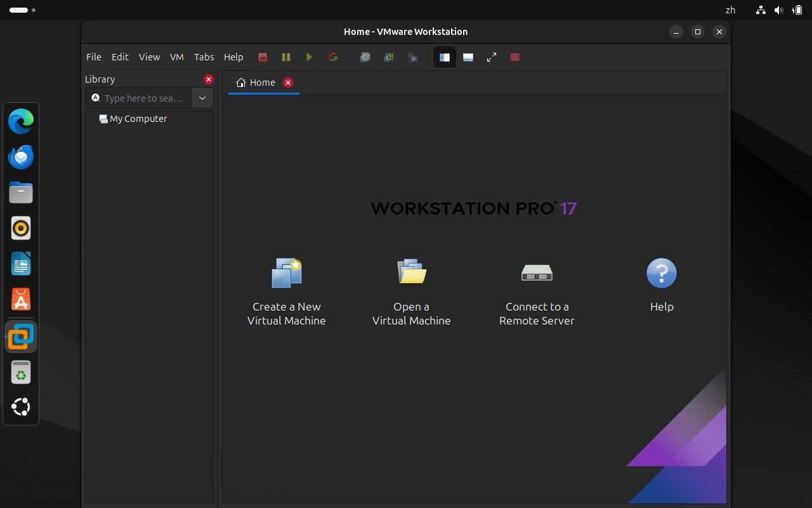This screenshot has height=508, width=812.
Task: Click Connect to a Remote Server
Action: click(537, 292)
